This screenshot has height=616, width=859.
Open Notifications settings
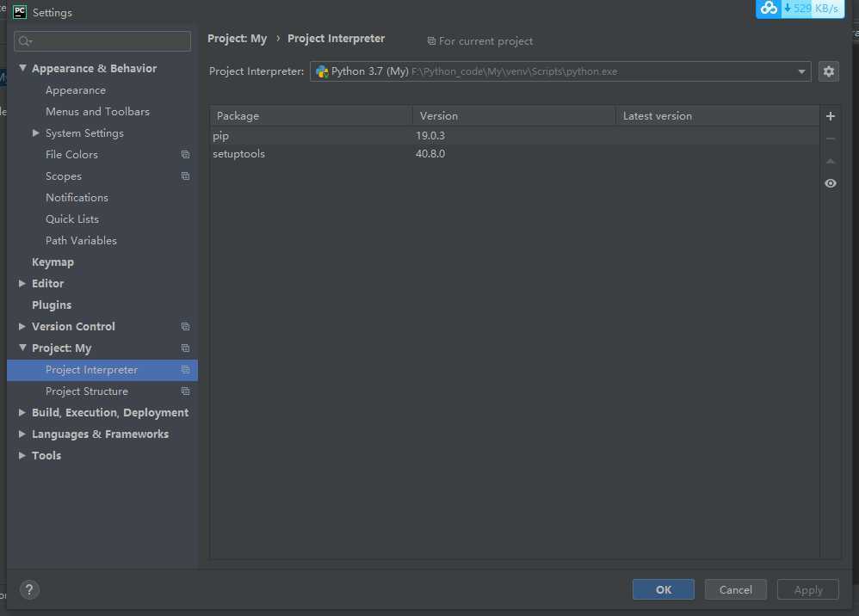pos(77,198)
